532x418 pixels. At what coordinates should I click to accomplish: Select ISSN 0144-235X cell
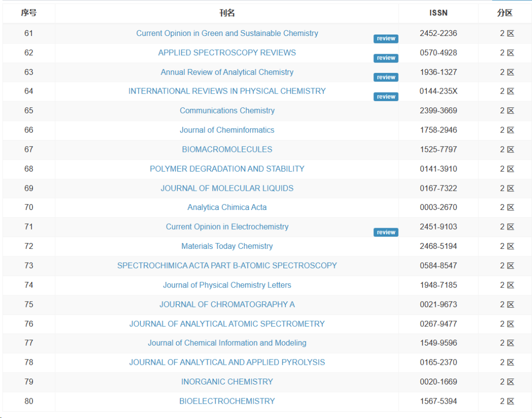pos(438,91)
